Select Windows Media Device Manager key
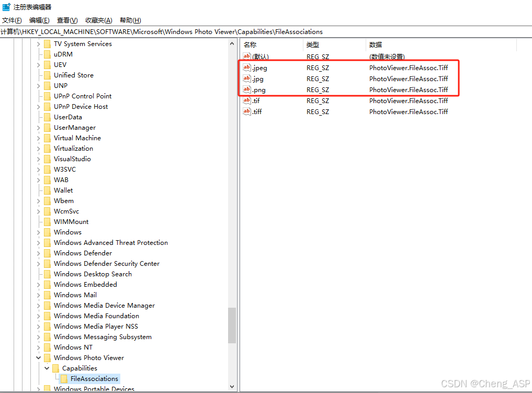532x393 pixels. click(x=104, y=306)
